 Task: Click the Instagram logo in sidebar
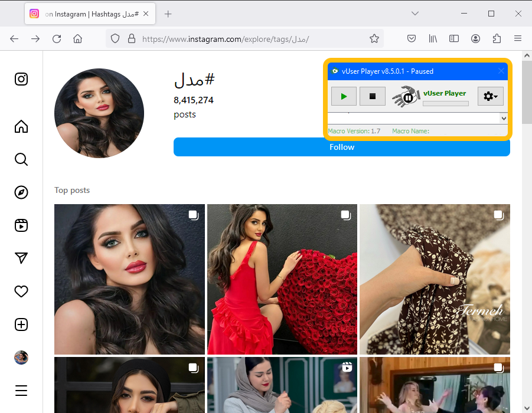point(21,79)
